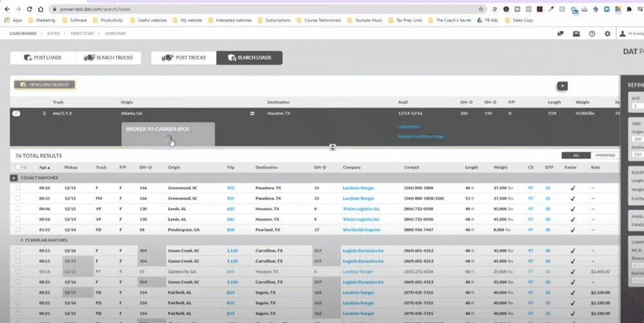Go to the browser home icon
644x323 pixels.
coord(40,9)
